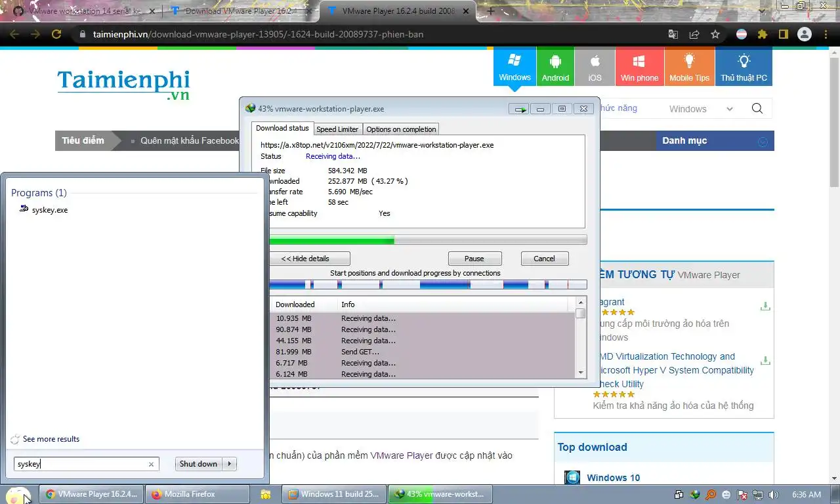Click the Windows Start orb

tap(18, 495)
